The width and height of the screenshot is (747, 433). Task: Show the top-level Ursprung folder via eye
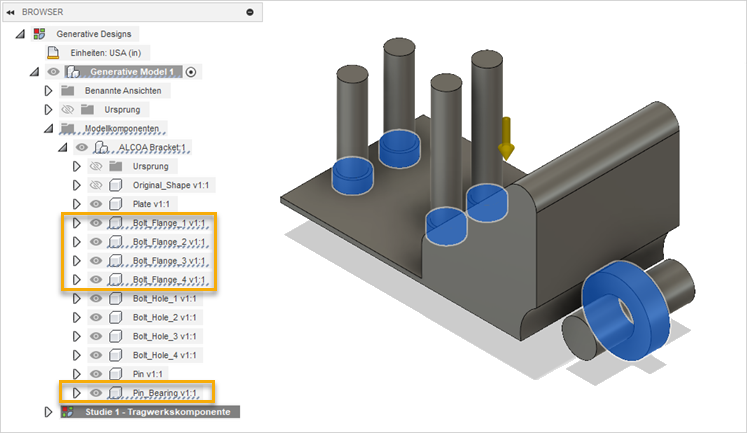point(68,110)
